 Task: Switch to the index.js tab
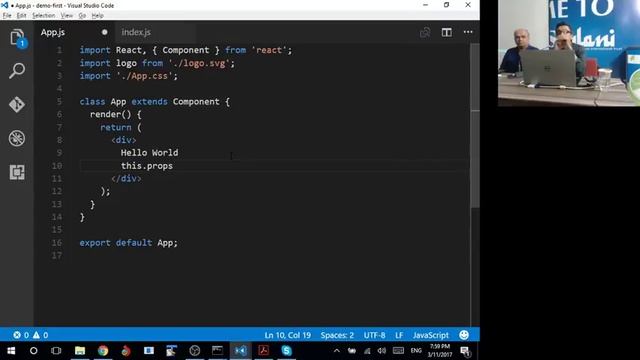tap(136, 32)
